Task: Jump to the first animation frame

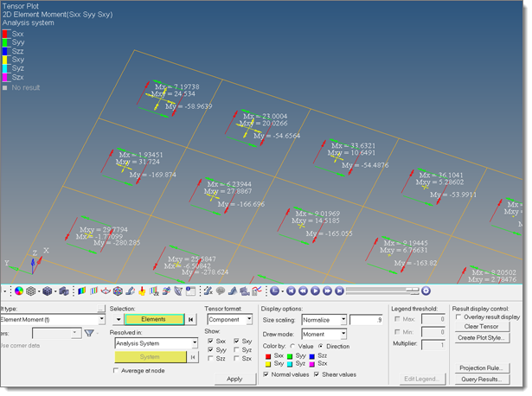Action: point(290,291)
